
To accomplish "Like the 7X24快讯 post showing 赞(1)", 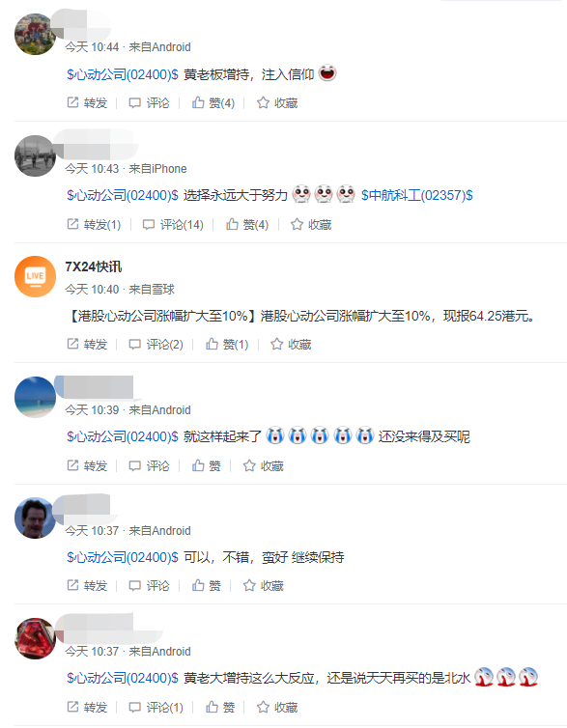I will (x=228, y=344).
